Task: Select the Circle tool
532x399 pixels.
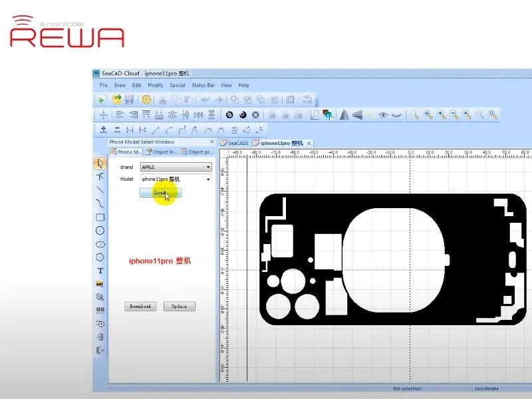Action: point(100,231)
